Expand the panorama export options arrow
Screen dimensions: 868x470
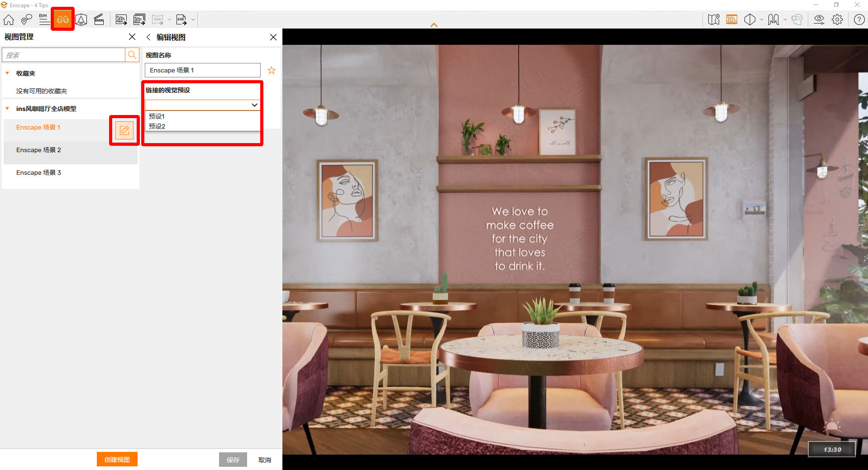coord(169,19)
